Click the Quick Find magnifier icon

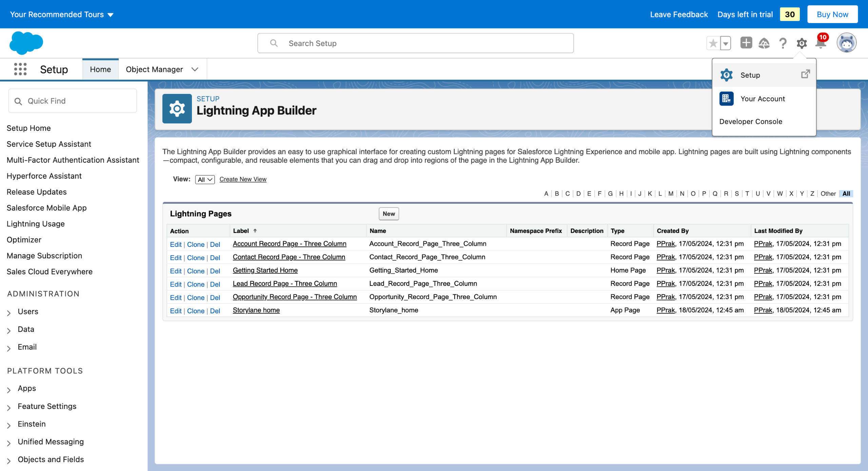[18, 101]
